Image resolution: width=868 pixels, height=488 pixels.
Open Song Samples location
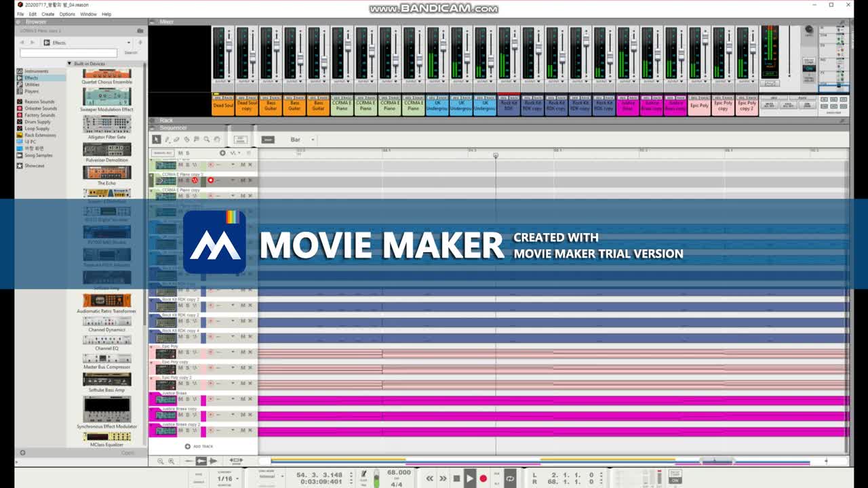point(38,155)
